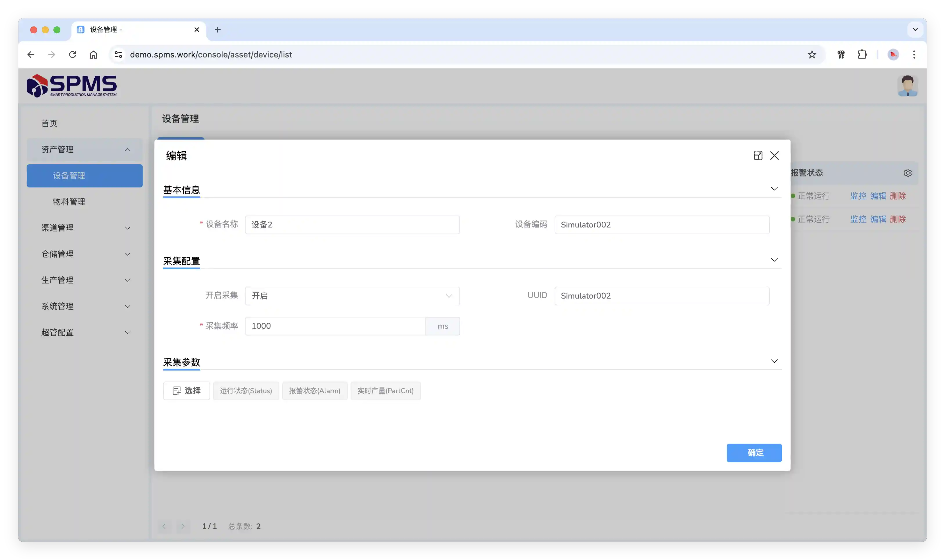Select the 运行状态(Status) parameter tag
This screenshot has height=560, width=945.
click(246, 391)
